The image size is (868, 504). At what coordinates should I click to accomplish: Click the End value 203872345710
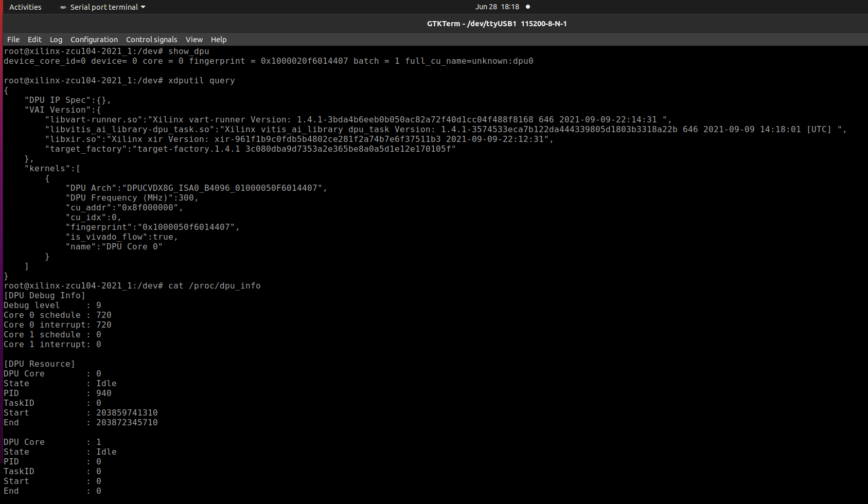click(x=127, y=423)
